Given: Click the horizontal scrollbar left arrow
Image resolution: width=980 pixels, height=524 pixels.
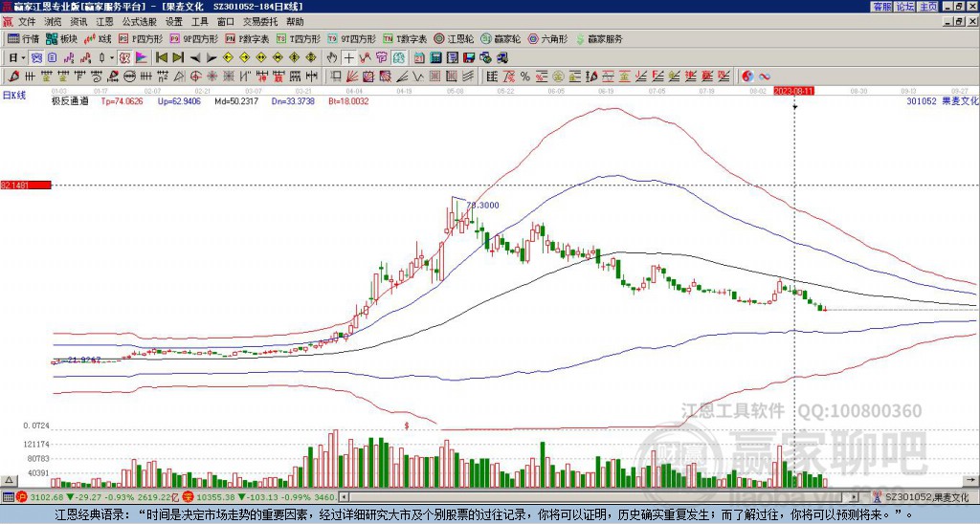Looking at the screenshot, I should pyautogui.click(x=344, y=497).
